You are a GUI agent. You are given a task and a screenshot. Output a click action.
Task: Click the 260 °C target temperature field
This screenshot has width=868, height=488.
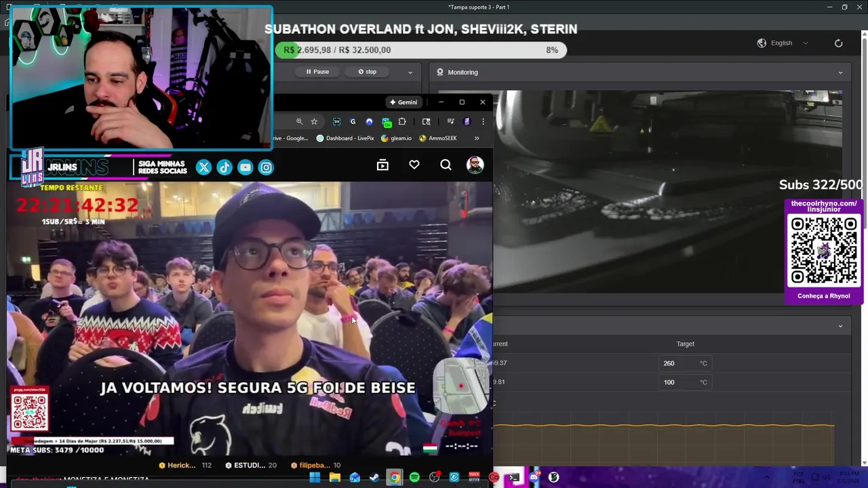(685, 363)
